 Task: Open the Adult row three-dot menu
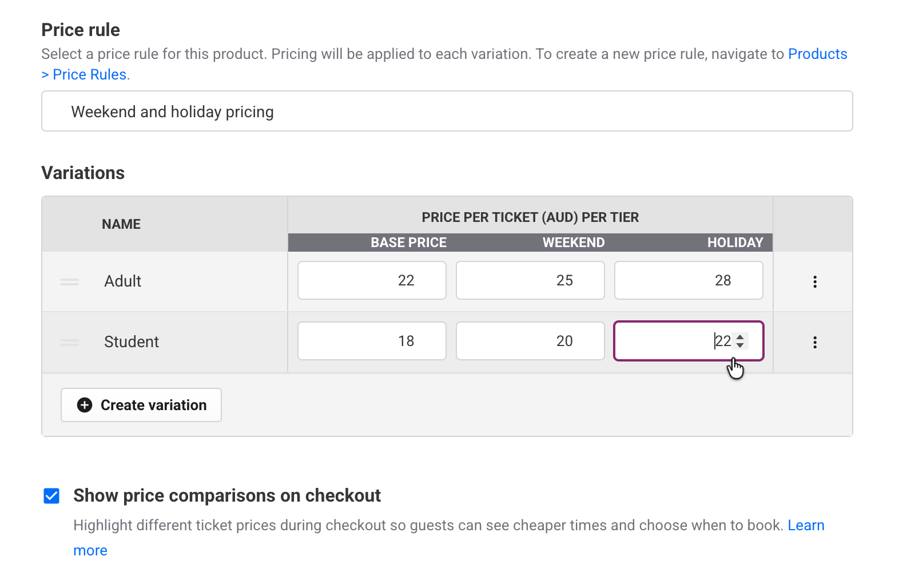[814, 281]
